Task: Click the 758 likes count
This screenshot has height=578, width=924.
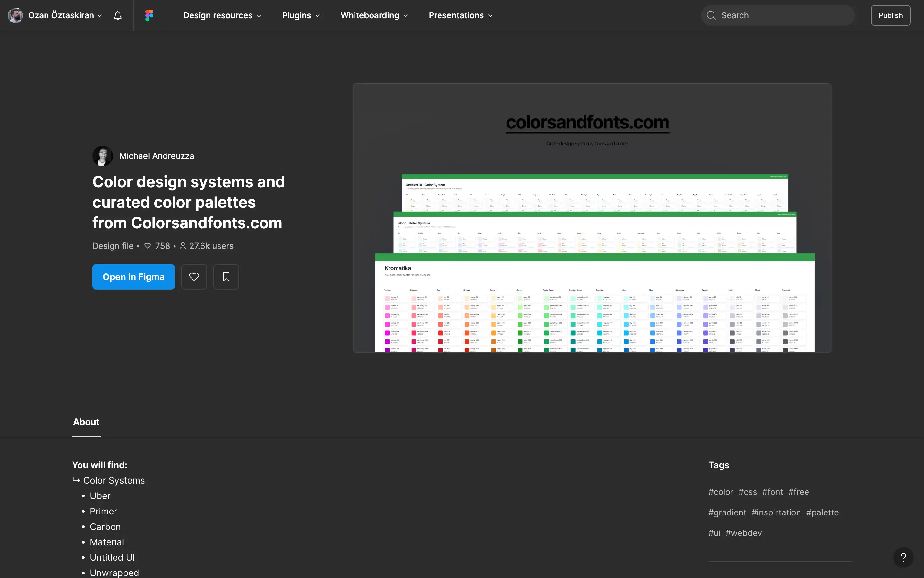Action: [157, 246]
